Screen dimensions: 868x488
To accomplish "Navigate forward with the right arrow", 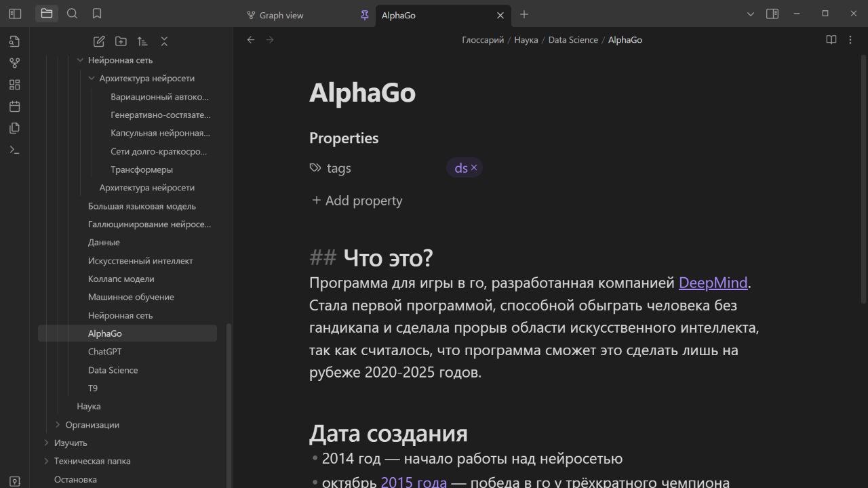I will pos(270,40).
